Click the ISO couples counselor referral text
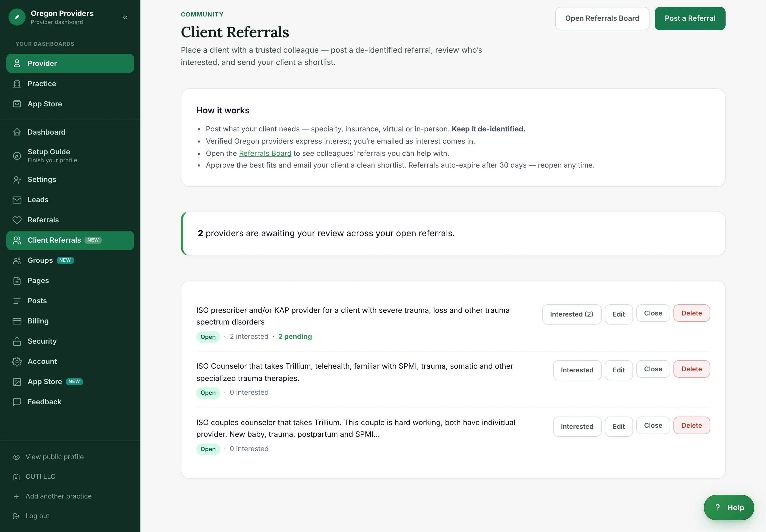Image resolution: width=766 pixels, height=532 pixels. 356,428
